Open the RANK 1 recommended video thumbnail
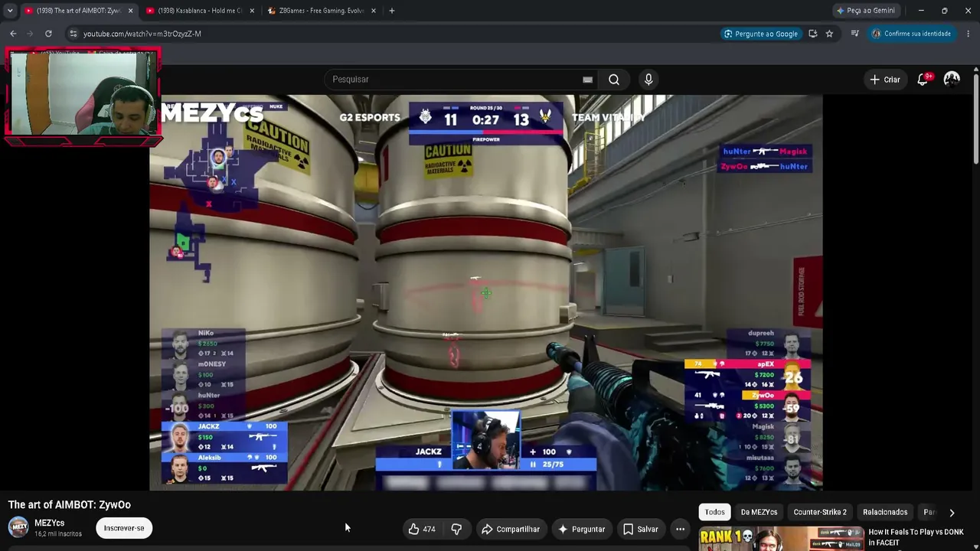Viewport: 980px width, 551px height. point(782,539)
